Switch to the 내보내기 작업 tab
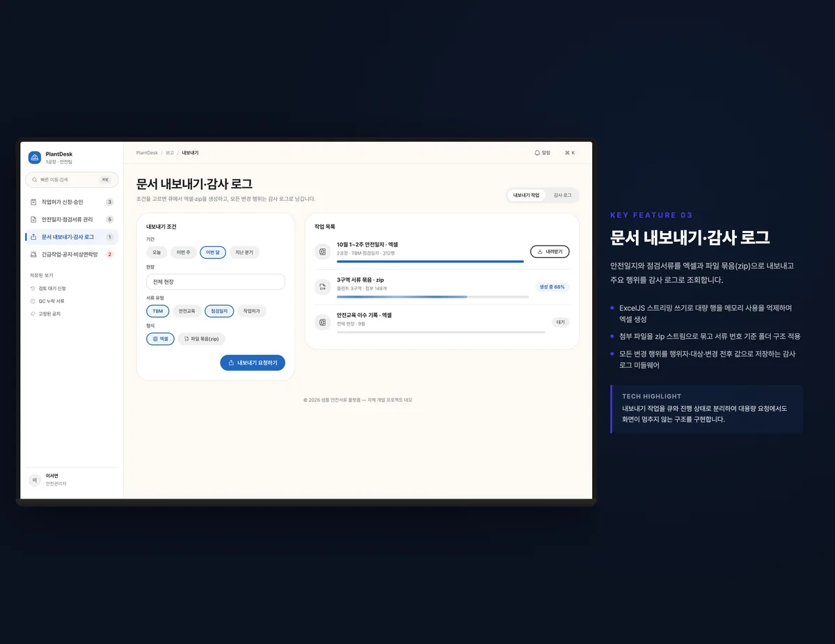 [526, 195]
